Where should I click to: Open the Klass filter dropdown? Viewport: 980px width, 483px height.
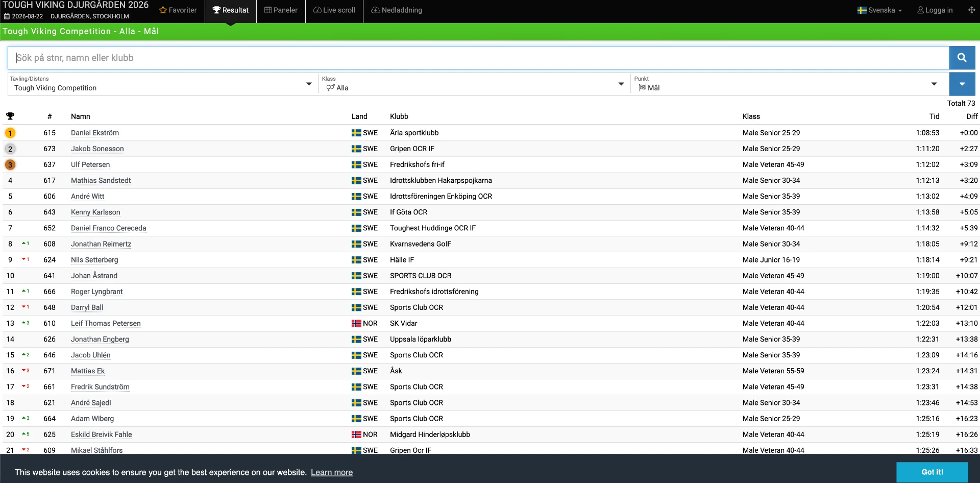(x=474, y=84)
